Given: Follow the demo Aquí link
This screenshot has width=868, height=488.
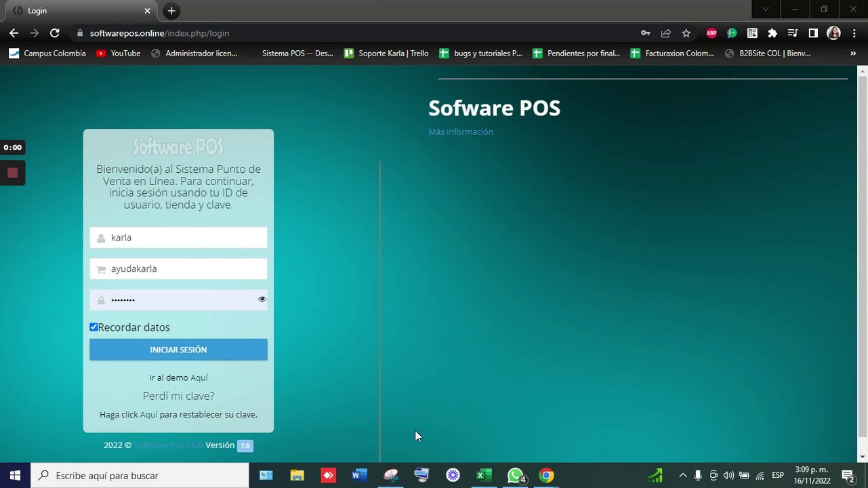Looking at the screenshot, I should click(199, 378).
